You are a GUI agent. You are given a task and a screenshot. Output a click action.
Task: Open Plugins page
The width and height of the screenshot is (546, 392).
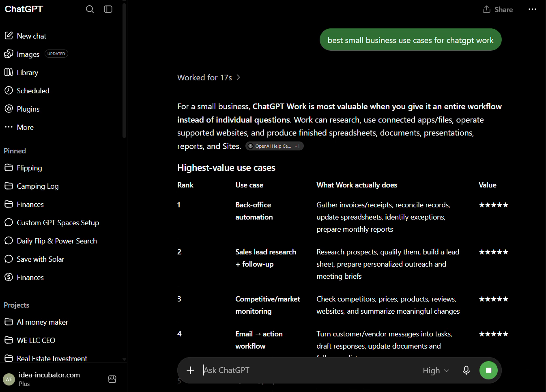pyautogui.click(x=22, y=109)
